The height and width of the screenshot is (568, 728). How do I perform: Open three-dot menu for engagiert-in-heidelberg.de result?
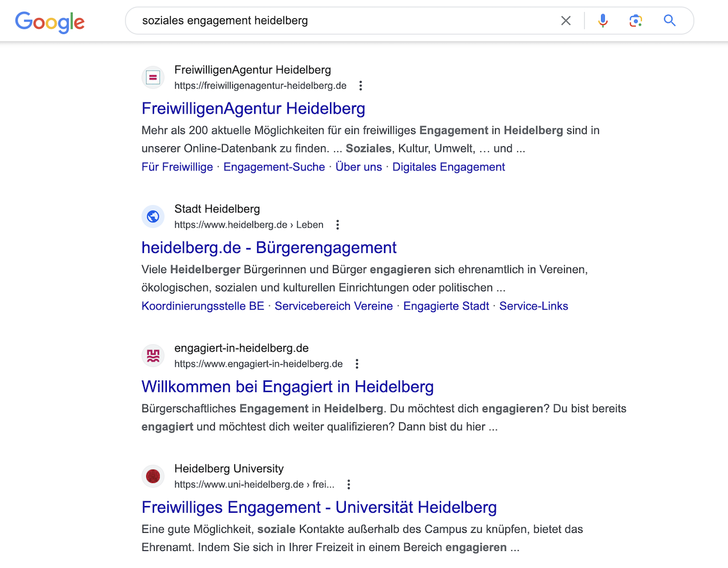point(357,364)
